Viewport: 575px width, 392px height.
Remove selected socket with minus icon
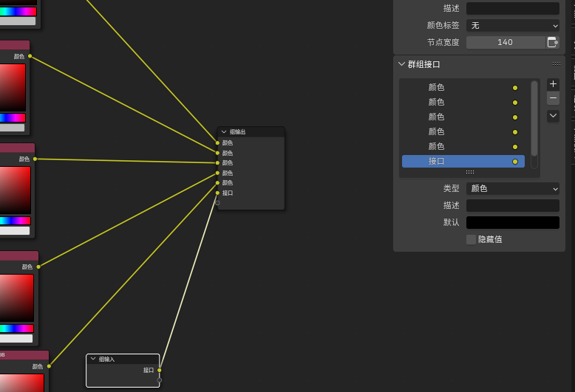pyautogui.click(x=553, y=98)
